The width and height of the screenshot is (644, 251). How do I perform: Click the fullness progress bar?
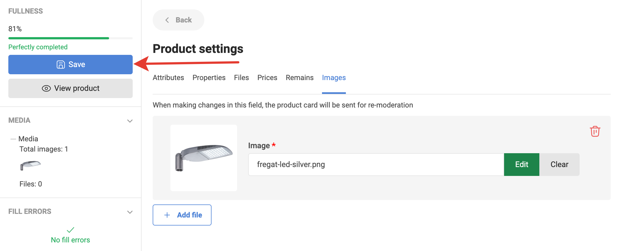coord(70,38)
